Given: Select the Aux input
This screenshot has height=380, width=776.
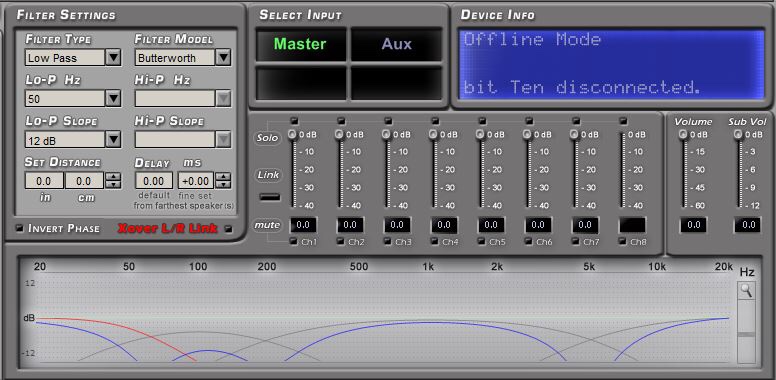Looking at the screenshot, I should tap(396, 44).
